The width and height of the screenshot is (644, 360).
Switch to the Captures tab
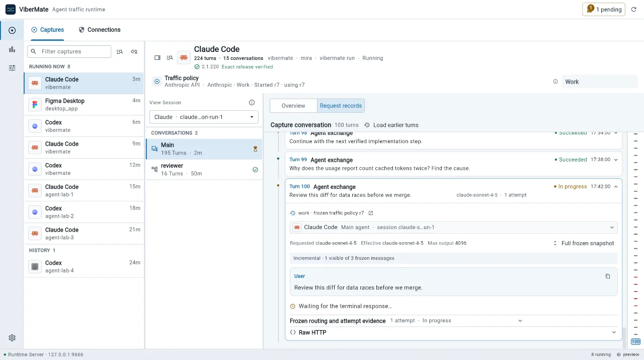(x=48, y=30)
